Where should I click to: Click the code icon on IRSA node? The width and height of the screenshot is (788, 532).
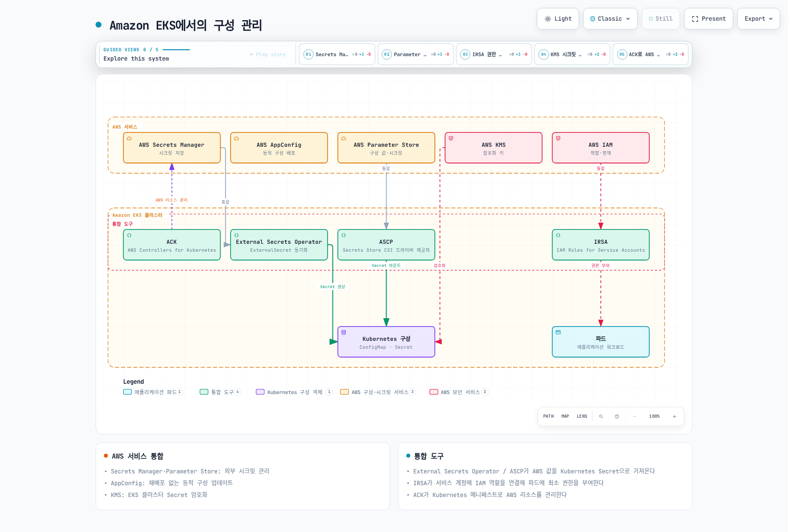pos(558,235)
